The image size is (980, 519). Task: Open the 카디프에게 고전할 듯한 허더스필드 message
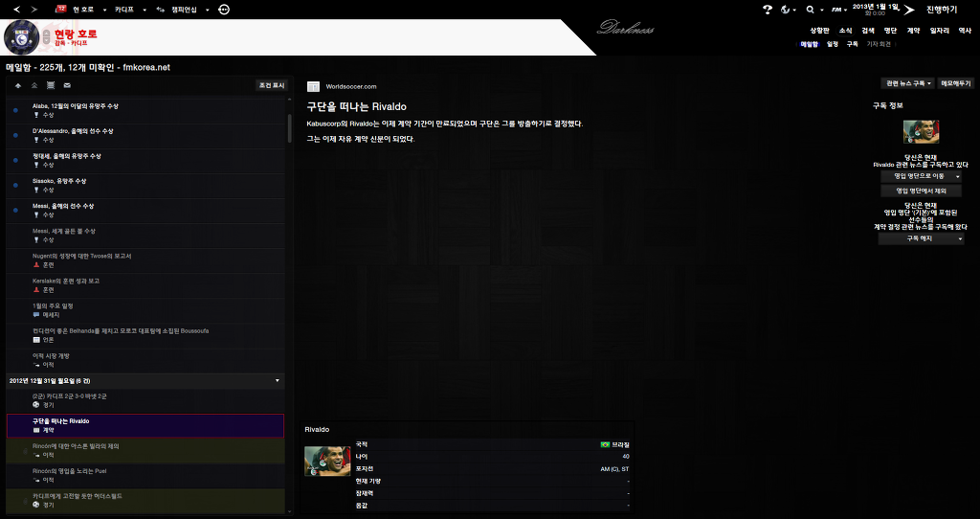[145, 501]
